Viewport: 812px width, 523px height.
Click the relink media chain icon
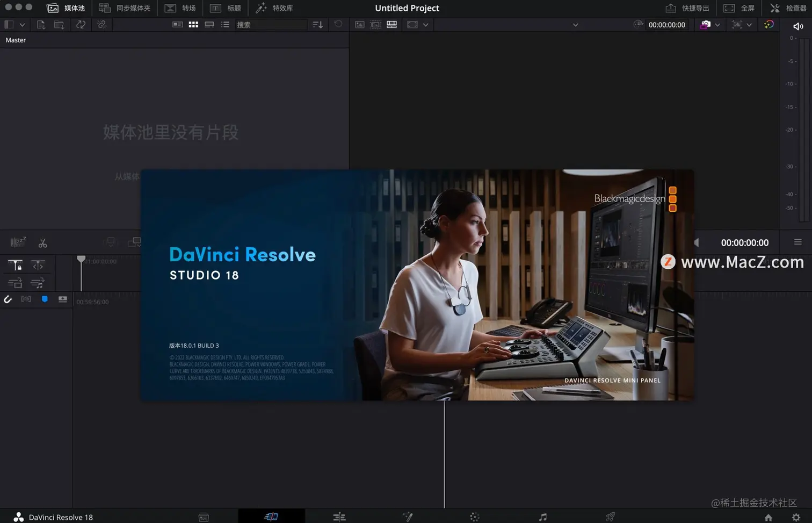102,25
